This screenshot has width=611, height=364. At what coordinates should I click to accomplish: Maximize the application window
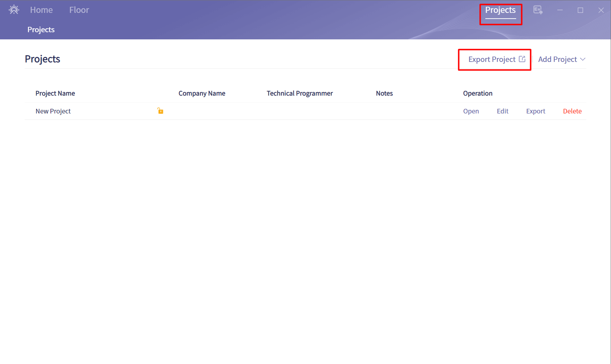[580, 10]
